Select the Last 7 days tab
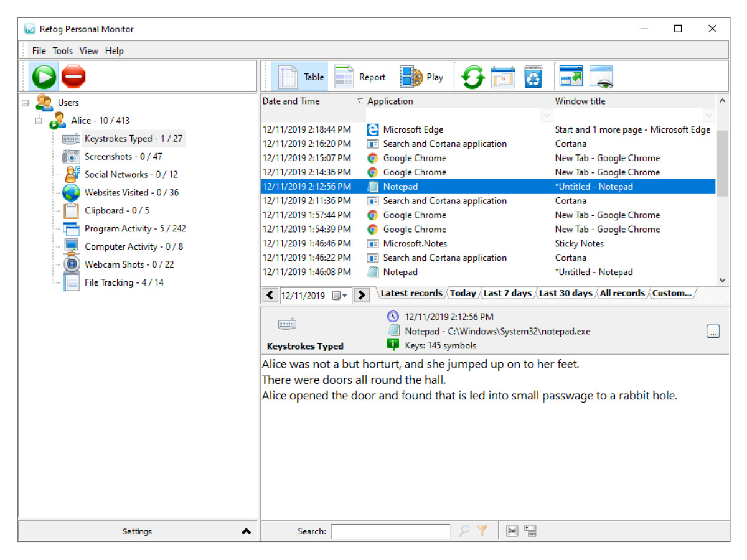Viewport: 747px width, 560px height. coord(507,293)
